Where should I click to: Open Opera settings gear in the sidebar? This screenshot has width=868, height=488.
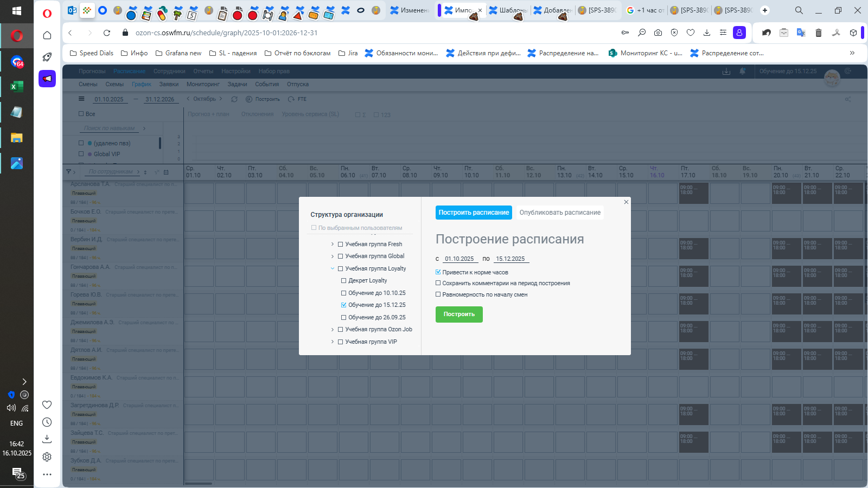pos(47,457)
